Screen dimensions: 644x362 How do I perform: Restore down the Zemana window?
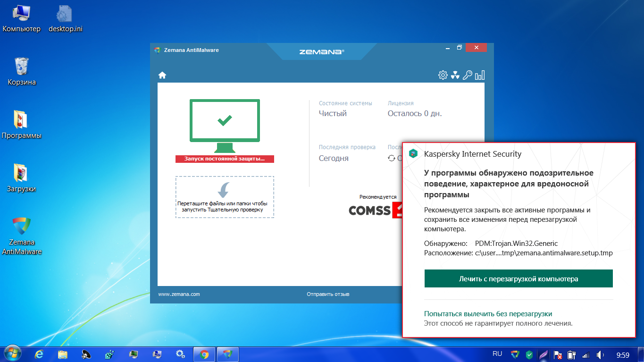tap(460, 48)
